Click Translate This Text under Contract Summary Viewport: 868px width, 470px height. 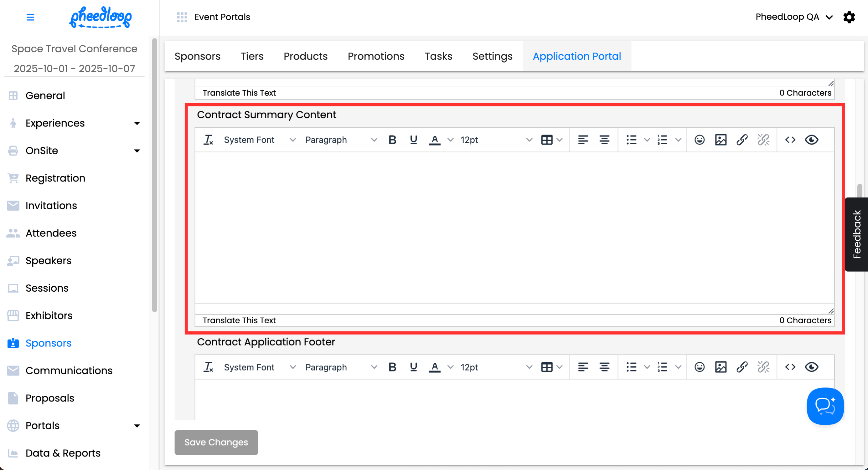[239, 320]
